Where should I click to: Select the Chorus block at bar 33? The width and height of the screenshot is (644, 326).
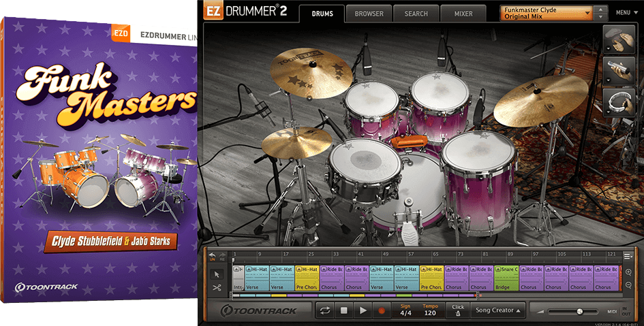click(x=332, y=278)
